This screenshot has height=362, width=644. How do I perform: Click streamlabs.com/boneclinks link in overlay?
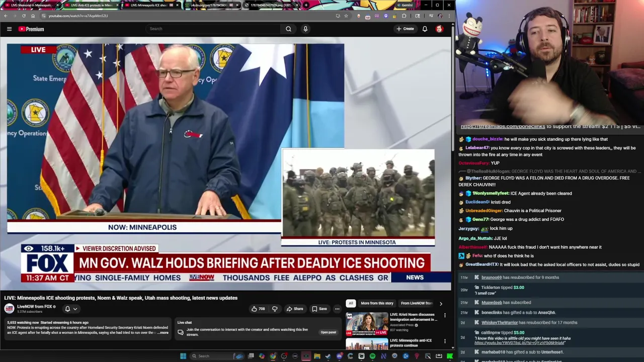coord(503,127)
